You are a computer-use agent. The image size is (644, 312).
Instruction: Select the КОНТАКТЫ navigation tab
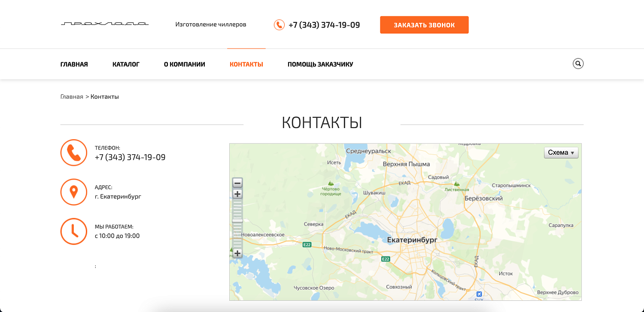tap(246, 64)
